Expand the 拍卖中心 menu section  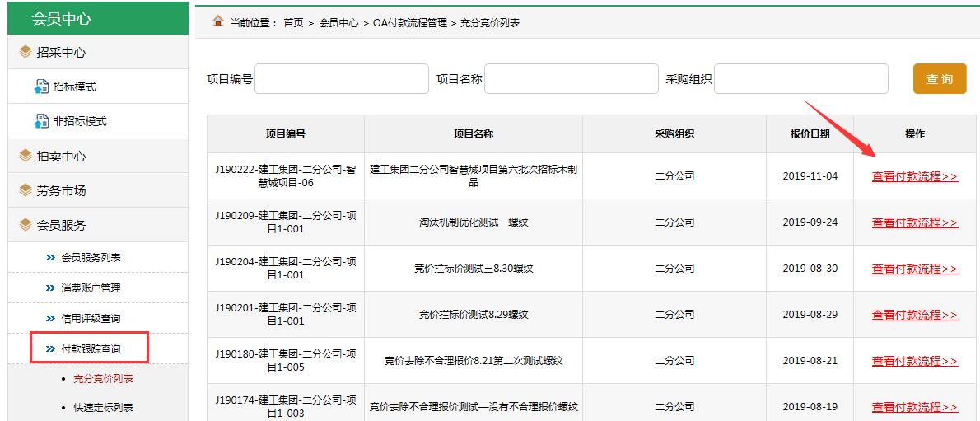(x=97, y=156)
